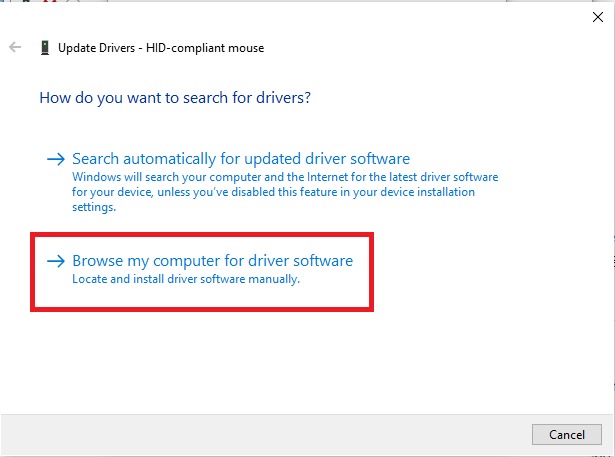The width and height of the screenshot is (615, 457).
Task: Close the Update Drivers dialog with X
Action: click(x=597, y=15)
